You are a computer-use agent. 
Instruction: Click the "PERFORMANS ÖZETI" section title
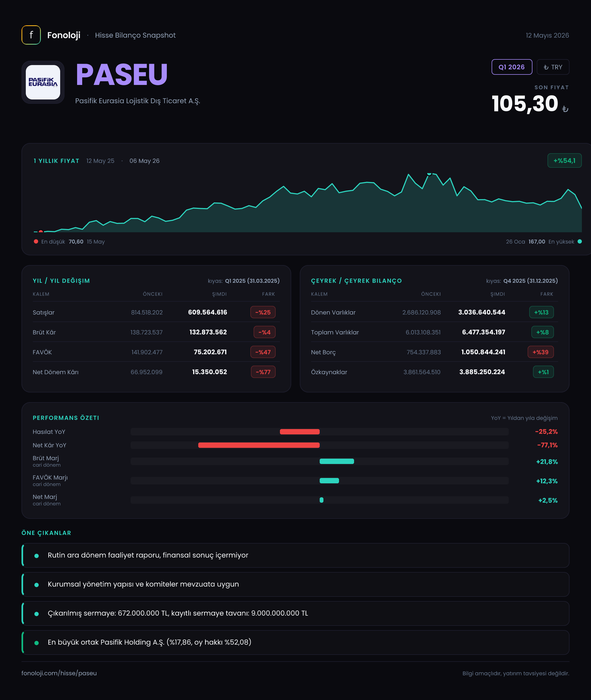(66, 418)
